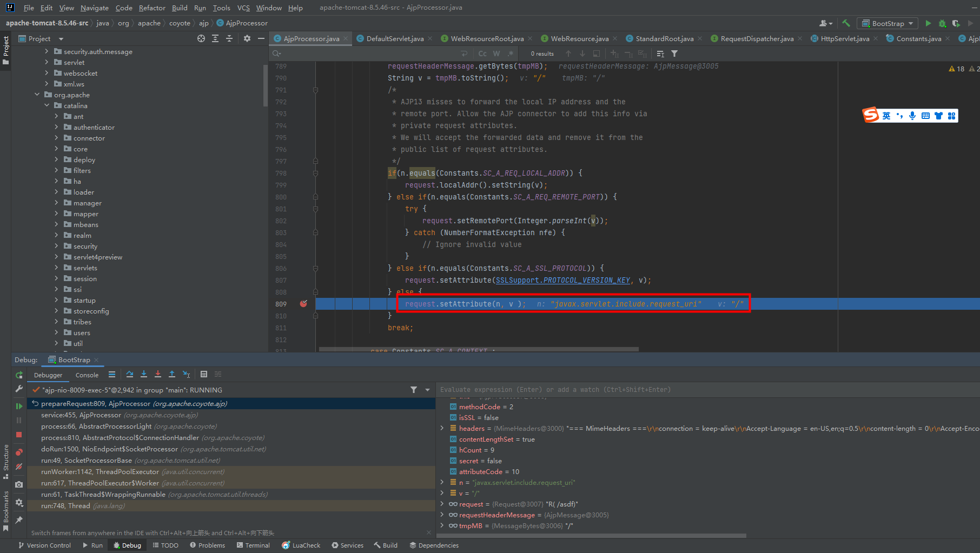Click the editor search input field
This screenshot has height=553, width=980.
click(x=368, y=54)
